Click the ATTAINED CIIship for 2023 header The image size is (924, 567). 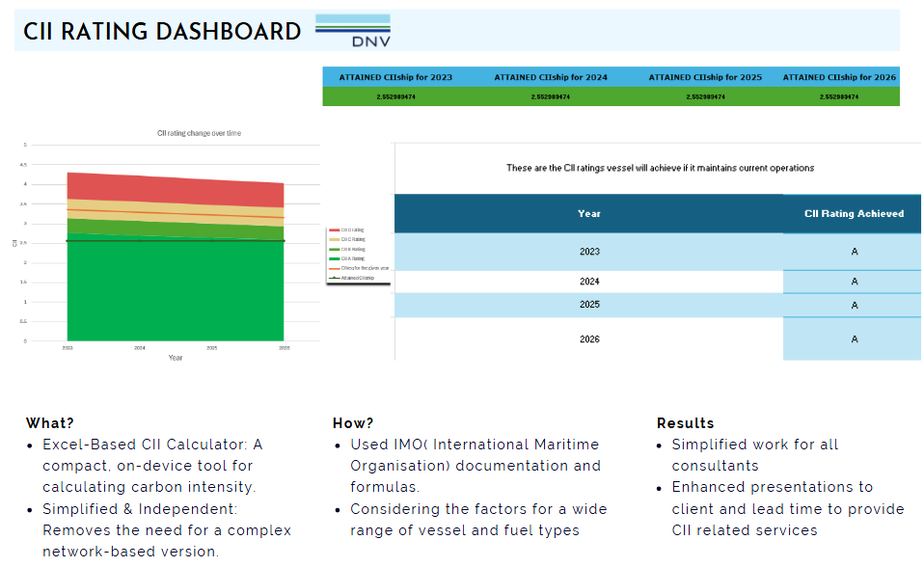pos(395,77)
